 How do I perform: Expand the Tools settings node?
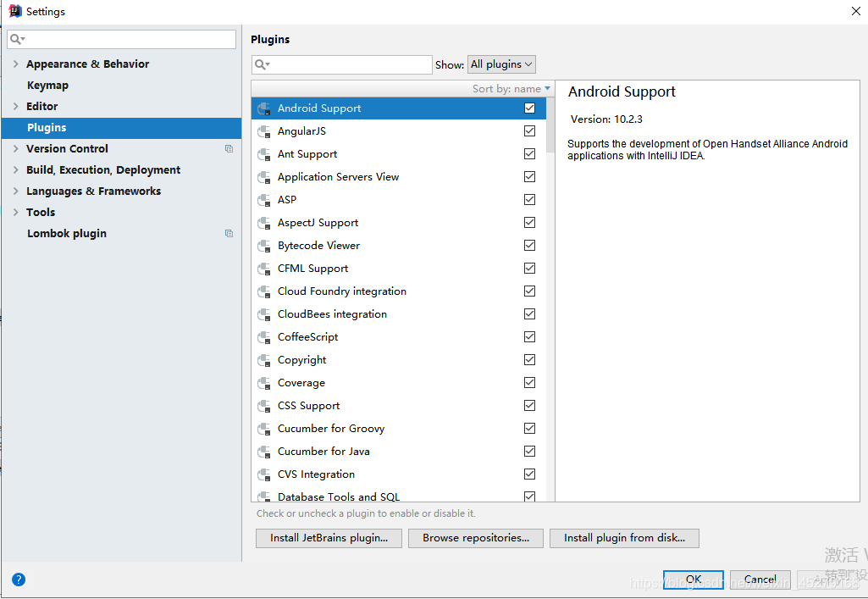(x=15, y=212)
